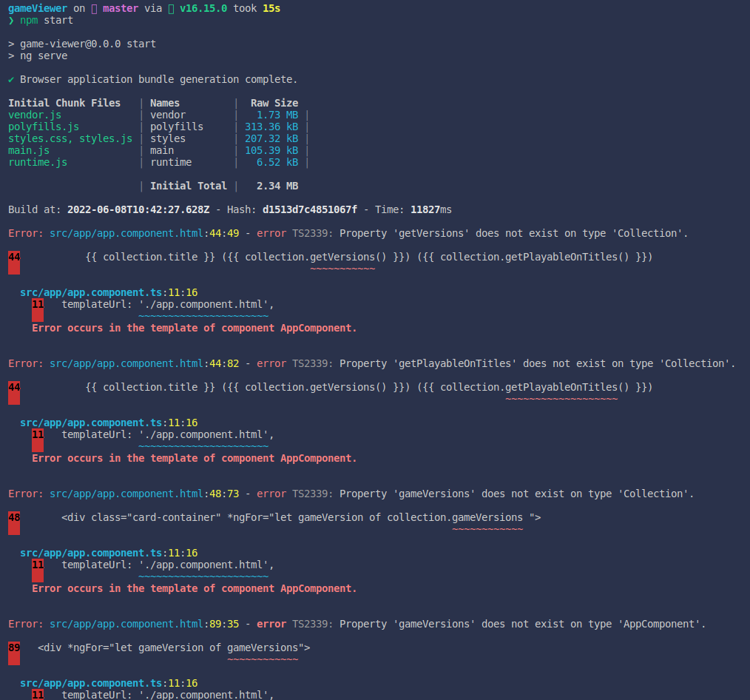Image resolution: width=750 pixels, height=700 pixels.
Task: Click 'gameVersions' not on type 'AppComponent' message
Action: click(522, 624)
